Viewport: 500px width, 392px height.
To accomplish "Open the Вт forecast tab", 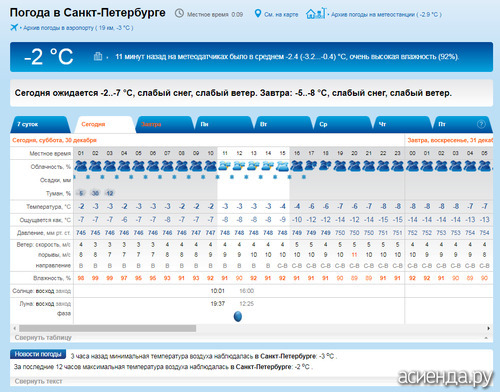I will tap(283, 124).
